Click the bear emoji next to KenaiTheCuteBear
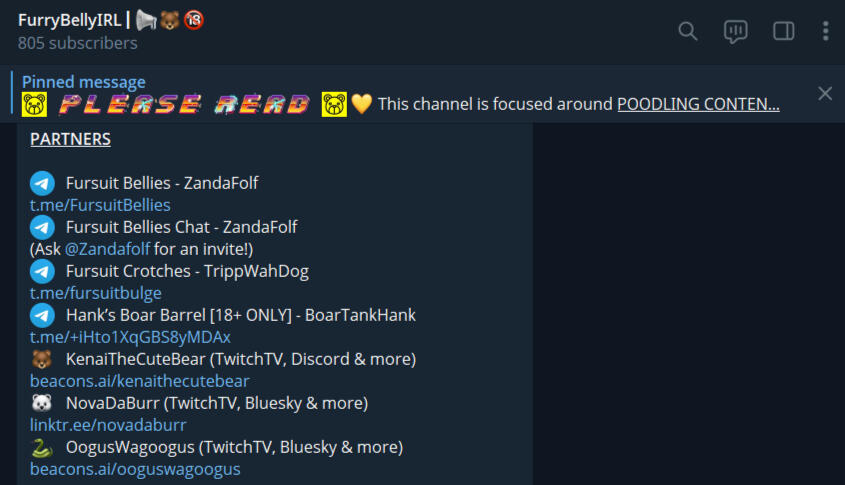Viewport: 845px width, 485px height. (x=41, y=359)
